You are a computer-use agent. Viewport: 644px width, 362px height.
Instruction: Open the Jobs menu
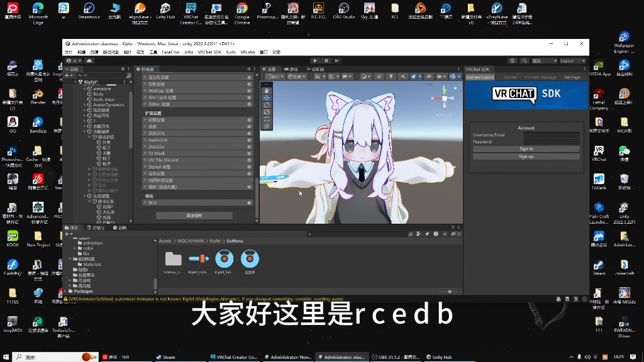189,52
